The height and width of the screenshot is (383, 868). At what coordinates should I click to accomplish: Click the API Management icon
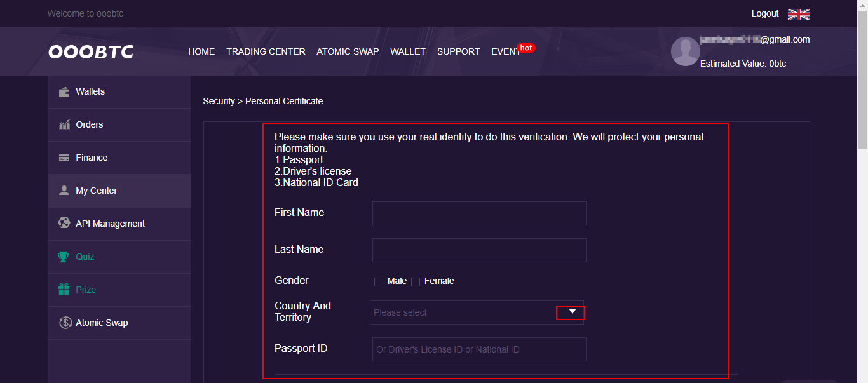pyautogui.click(x=64, y=224)
